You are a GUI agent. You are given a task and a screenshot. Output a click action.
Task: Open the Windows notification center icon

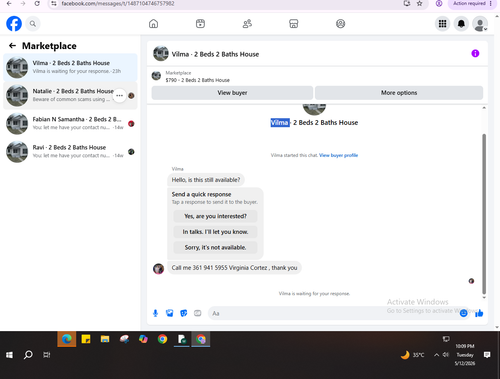point(487,355)
